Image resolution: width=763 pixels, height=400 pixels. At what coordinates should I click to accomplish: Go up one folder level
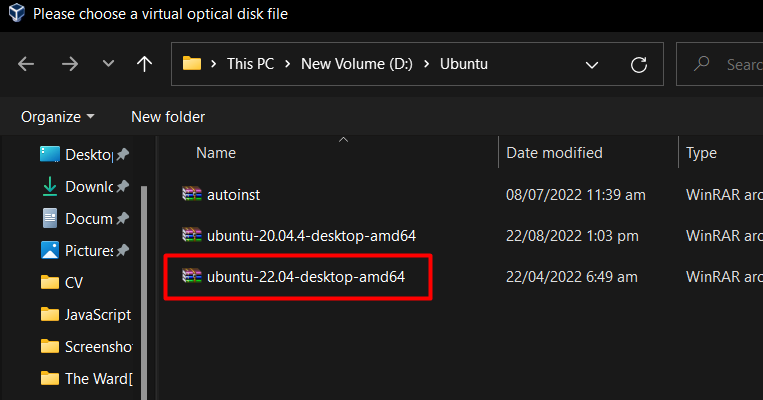[x=144, y=64]
